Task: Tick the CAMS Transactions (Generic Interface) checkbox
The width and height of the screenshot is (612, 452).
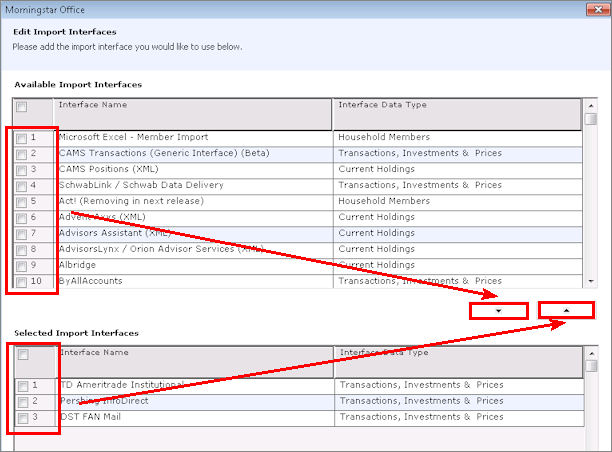Action: (22, 154)
